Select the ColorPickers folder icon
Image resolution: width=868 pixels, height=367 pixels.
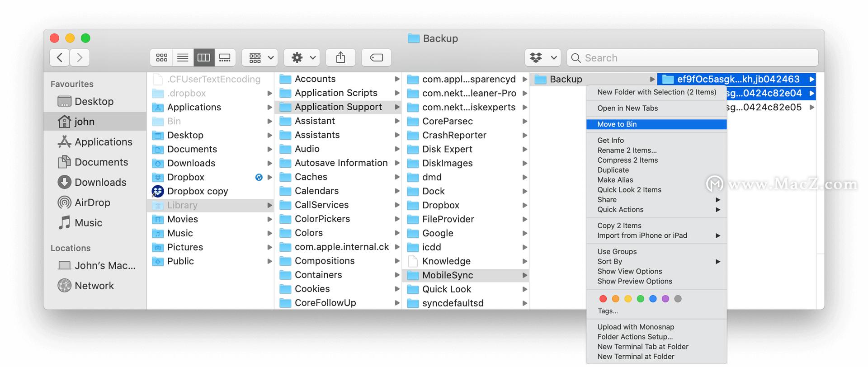point(285,219)
